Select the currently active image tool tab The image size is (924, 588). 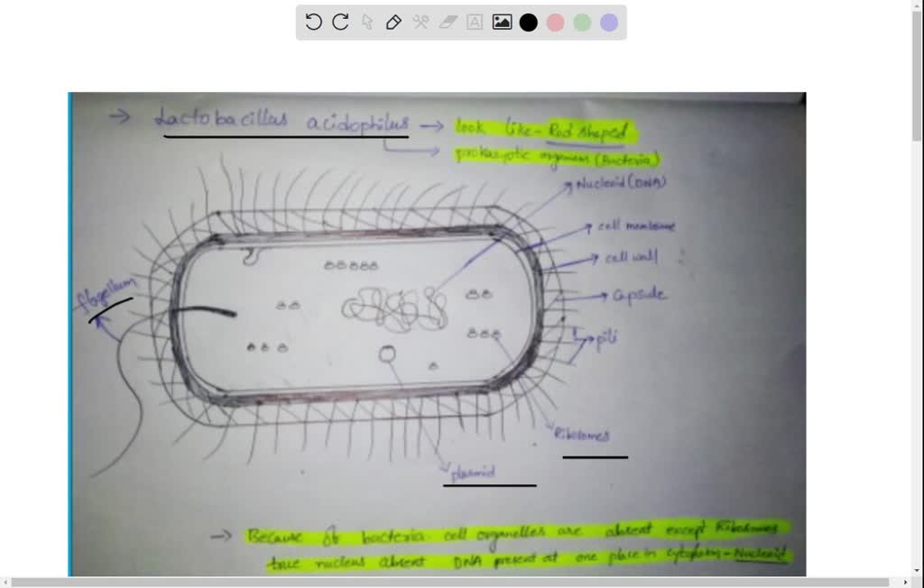click(x=502, y=22)
